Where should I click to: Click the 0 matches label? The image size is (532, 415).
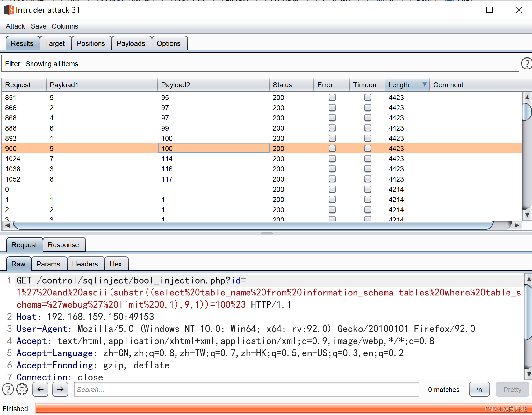point(443,390)
